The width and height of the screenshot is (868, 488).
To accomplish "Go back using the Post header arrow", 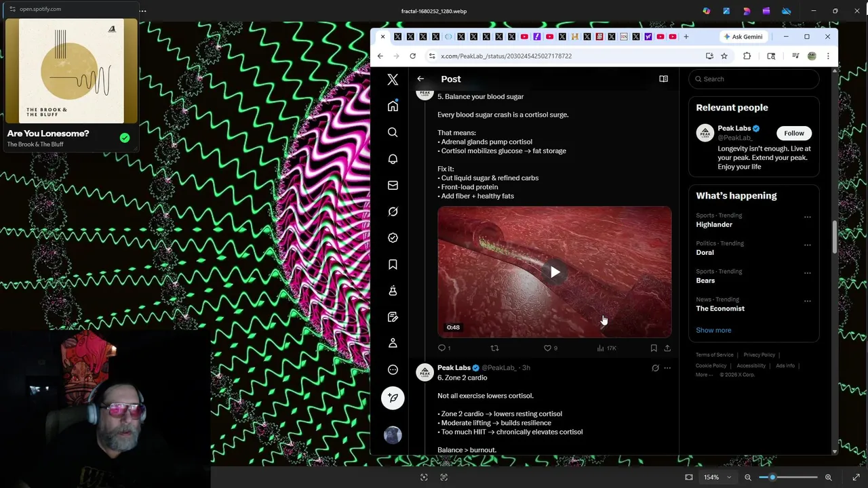I will (x=420, y=79).
